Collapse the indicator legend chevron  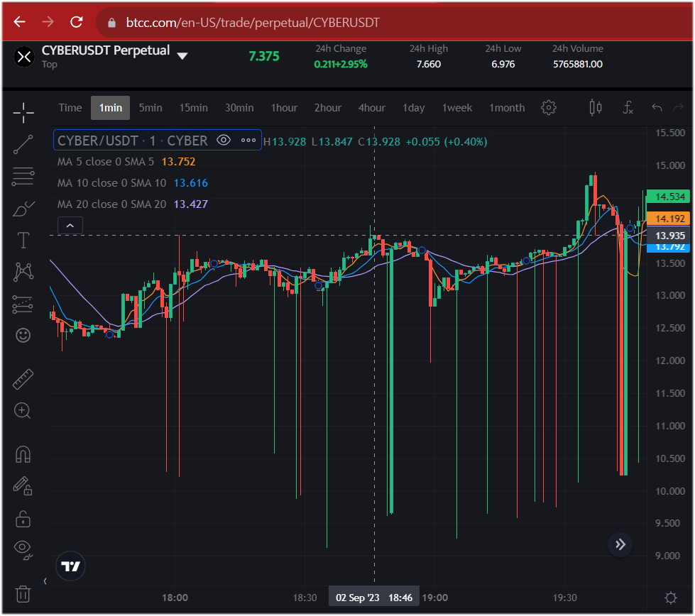click(70, 226)
